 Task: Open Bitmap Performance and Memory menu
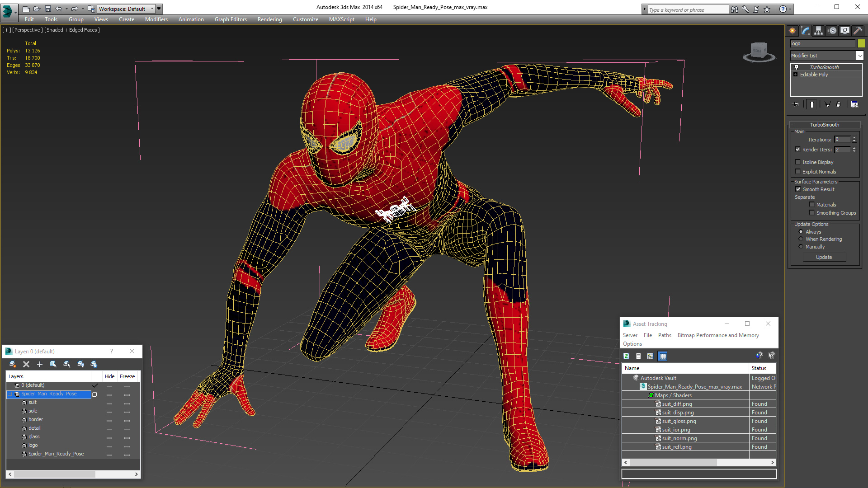pos(718,335)
